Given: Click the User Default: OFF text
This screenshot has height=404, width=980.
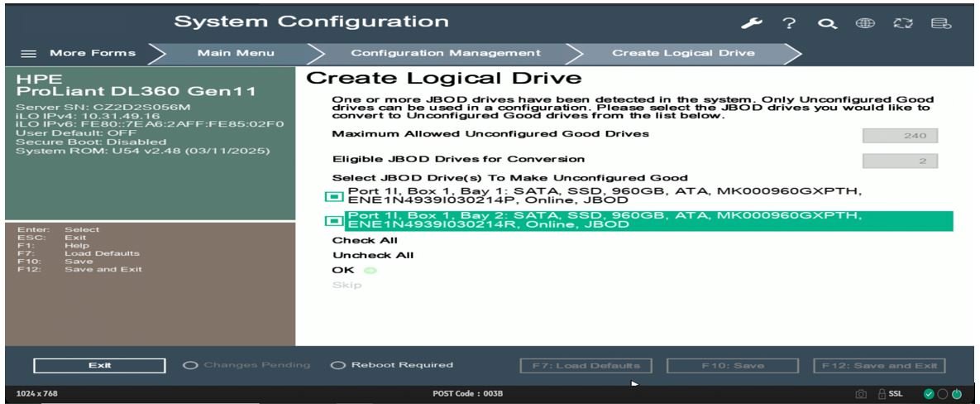Looking at the screenshot, I should (x=76, y=133).
